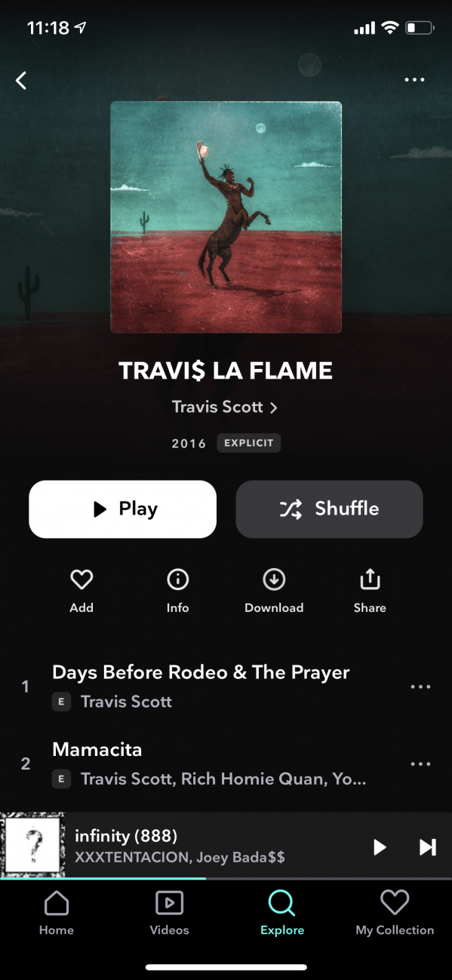Open the My Collection tab

395,913
